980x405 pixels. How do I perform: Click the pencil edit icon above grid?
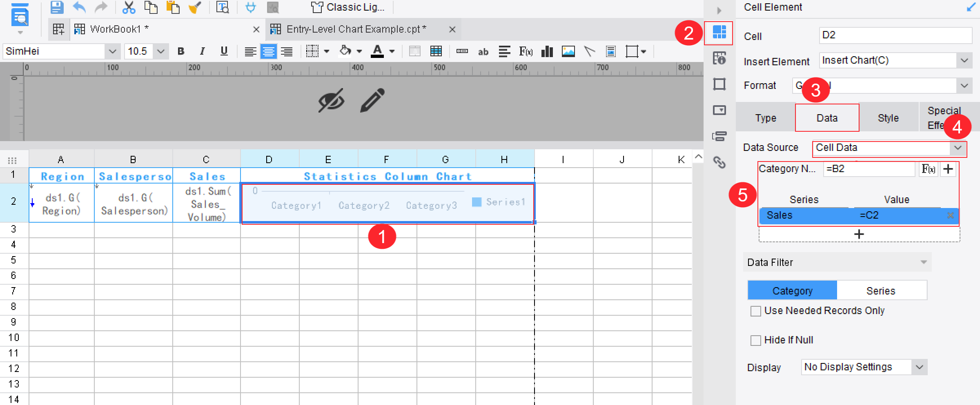coord(372,100)
